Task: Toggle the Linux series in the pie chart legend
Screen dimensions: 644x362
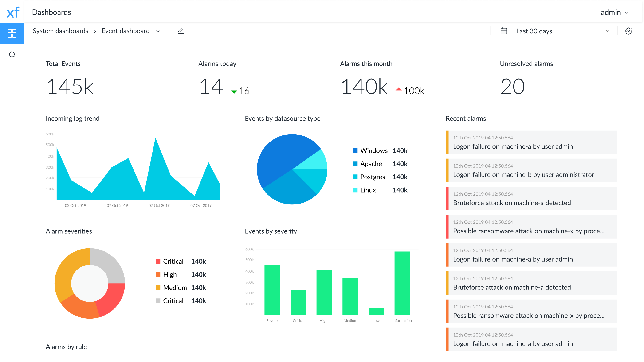Action: tap(368, 190)
